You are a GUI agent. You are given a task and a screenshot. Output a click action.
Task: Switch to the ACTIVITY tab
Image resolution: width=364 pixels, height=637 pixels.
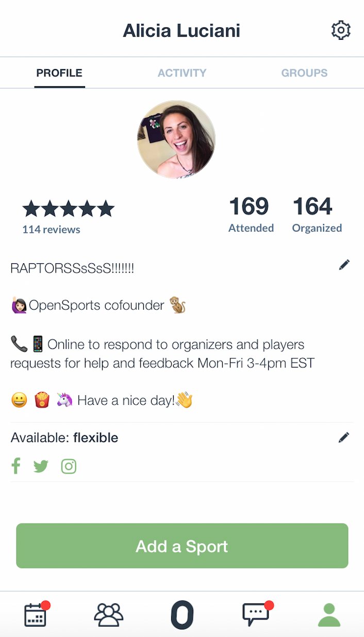point(182,73)
